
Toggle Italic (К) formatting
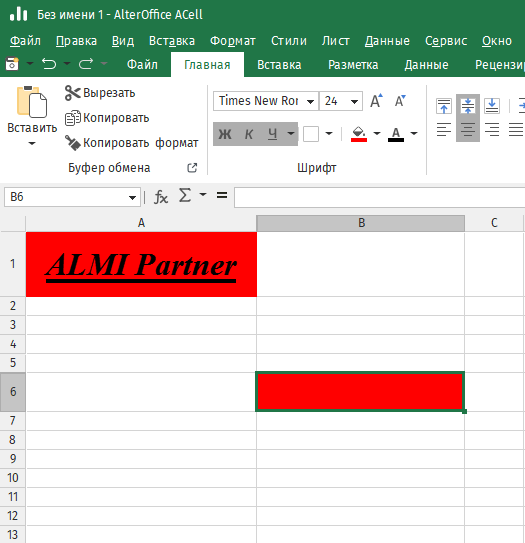pyautogui.click(x=249, y=134)
